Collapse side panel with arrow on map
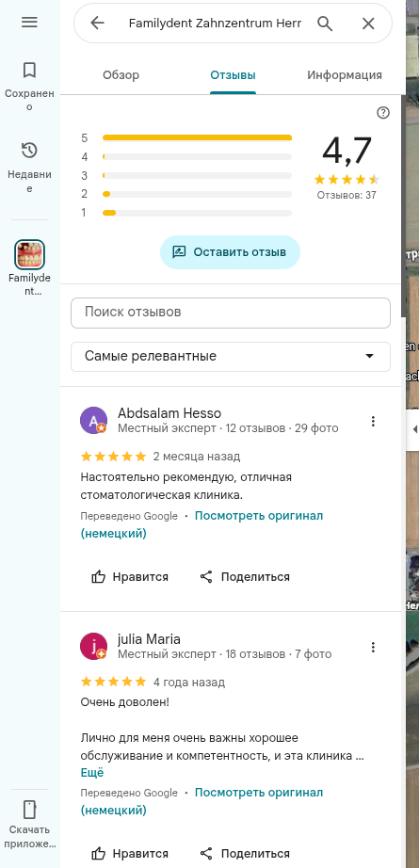The image size is (419, 868). [x=413, y=429]
